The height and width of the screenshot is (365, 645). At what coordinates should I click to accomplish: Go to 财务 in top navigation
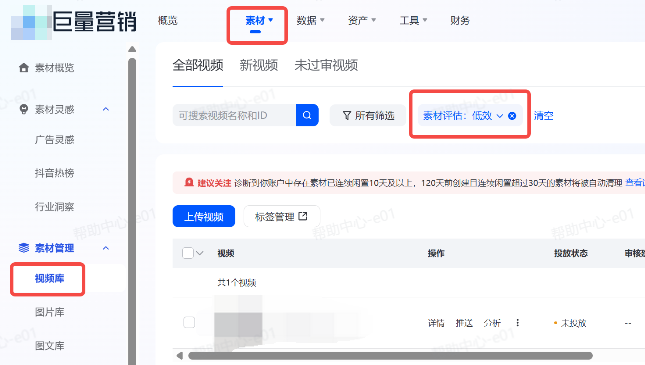coord(460,20)
